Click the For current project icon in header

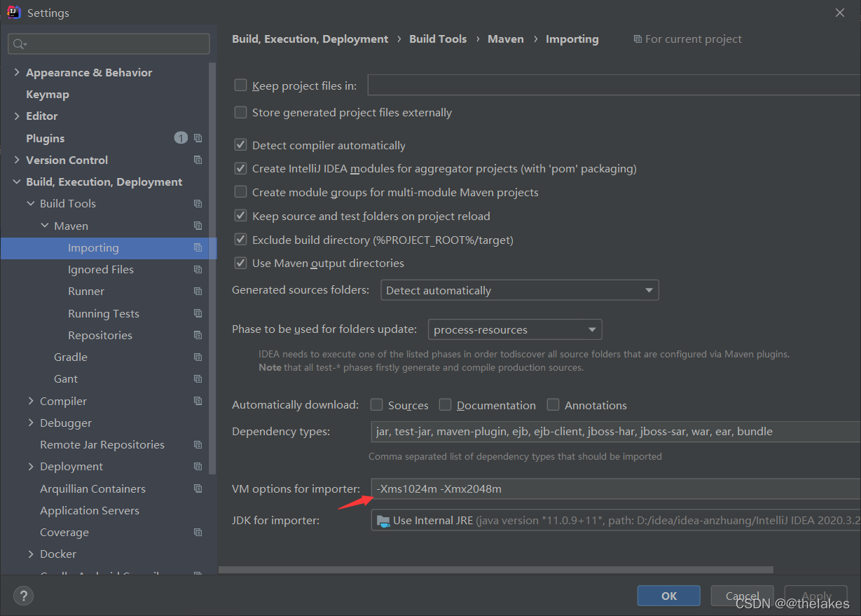[637, 39]
